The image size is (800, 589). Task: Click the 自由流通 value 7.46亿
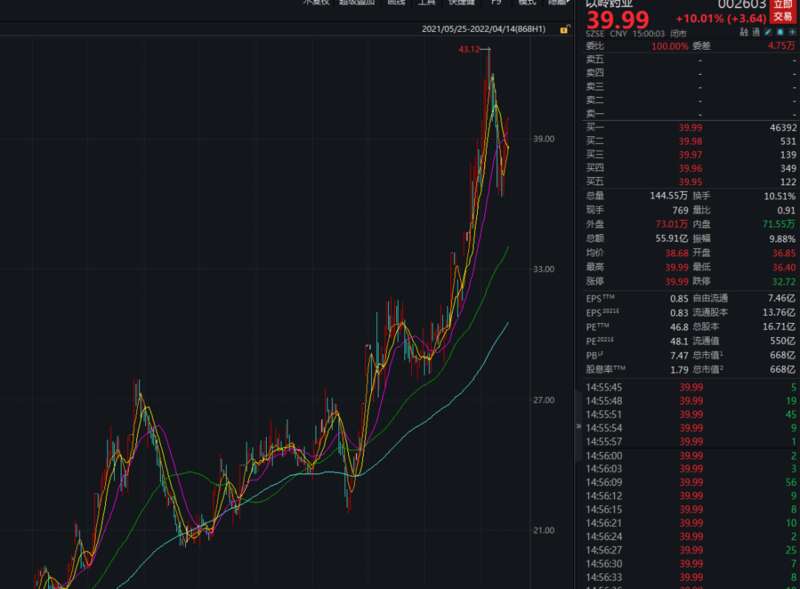pos(782,298)
